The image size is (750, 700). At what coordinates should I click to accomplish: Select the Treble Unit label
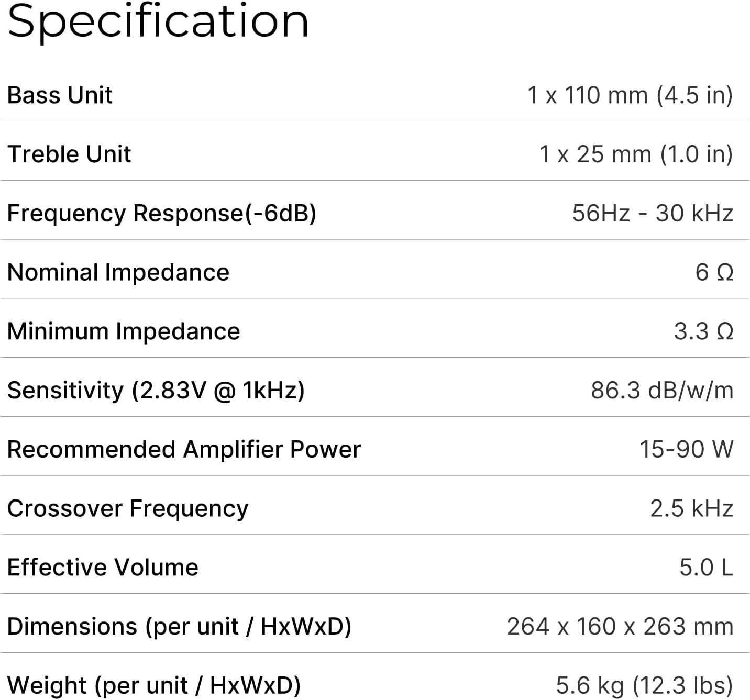(x=69, y=154)
